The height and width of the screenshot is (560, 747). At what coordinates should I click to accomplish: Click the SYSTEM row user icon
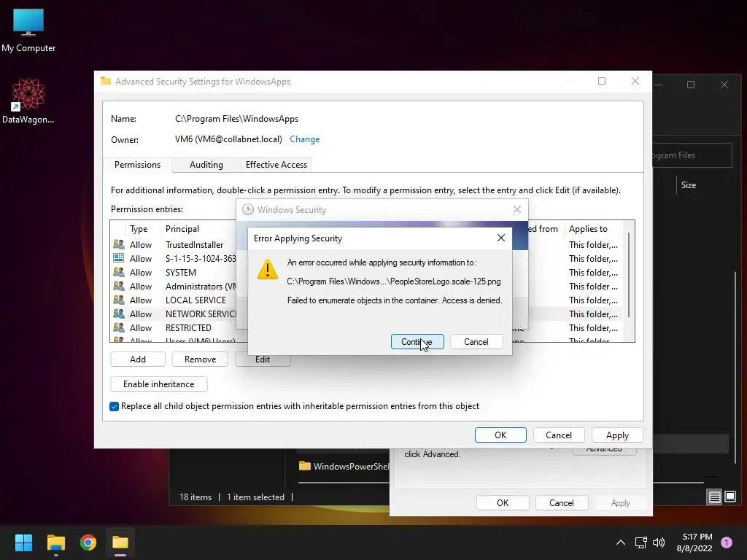(x=119, y=273)
